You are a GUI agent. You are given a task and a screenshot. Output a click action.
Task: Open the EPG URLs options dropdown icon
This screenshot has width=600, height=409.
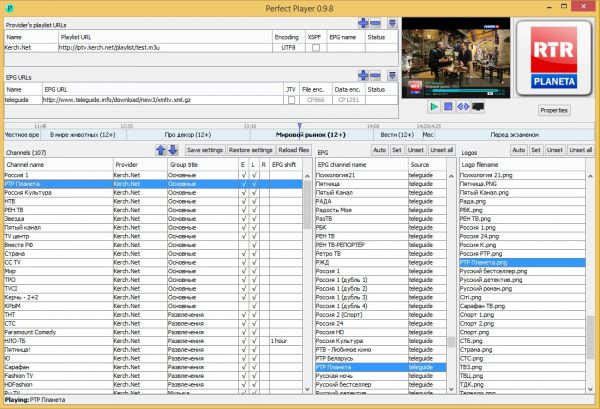point(392,75)
